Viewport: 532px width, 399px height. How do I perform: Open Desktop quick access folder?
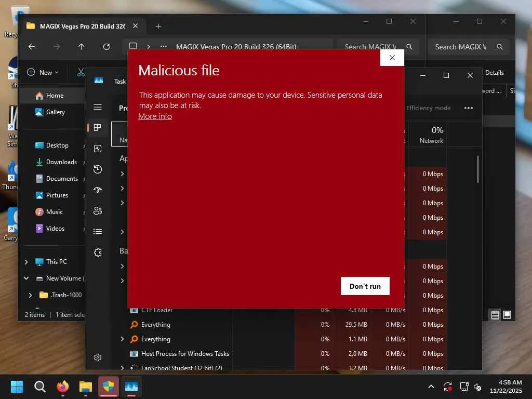point(51,145)
